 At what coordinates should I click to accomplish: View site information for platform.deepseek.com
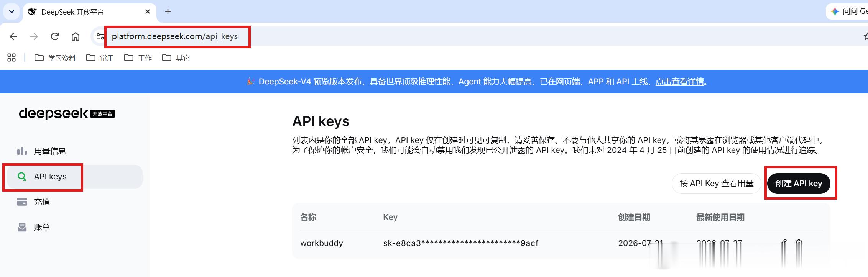100,36
